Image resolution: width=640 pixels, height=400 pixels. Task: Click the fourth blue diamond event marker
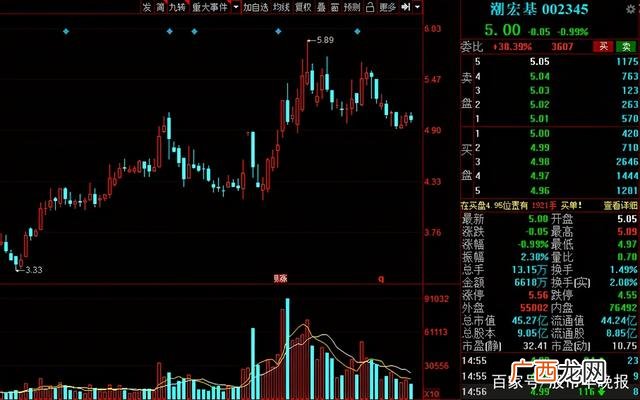pyautogui.click(x=278, y=31)
